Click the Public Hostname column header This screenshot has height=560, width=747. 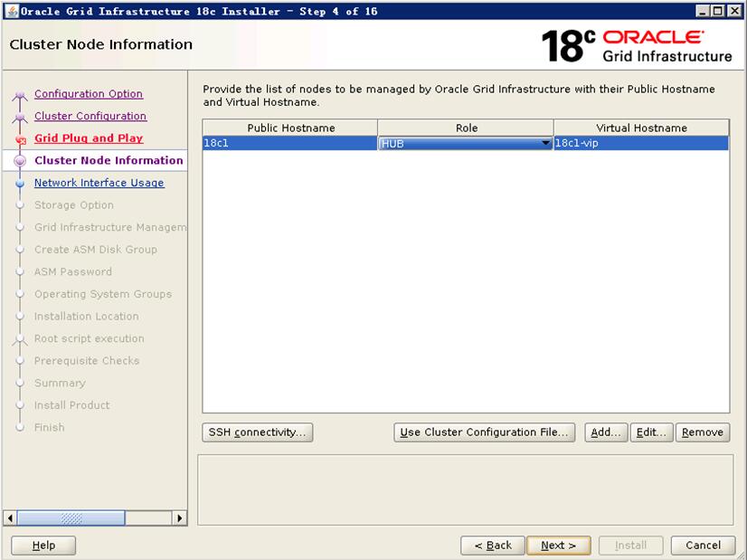[x=290, y=128]
